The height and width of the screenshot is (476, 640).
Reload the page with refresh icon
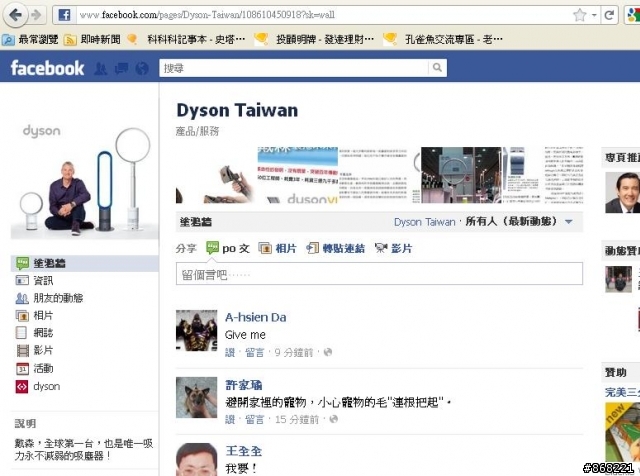609,16
